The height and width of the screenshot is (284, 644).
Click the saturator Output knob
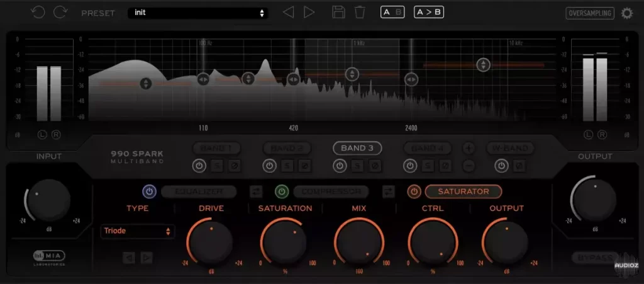(506, 243)
